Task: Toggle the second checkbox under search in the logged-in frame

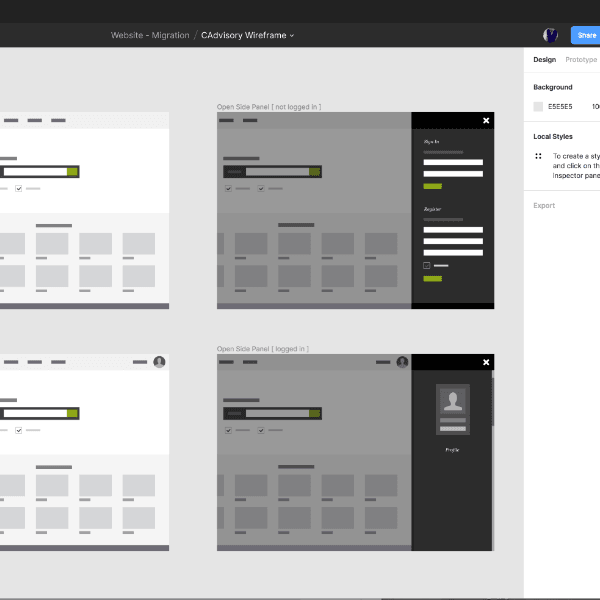Action: click(x=261, y=430)
